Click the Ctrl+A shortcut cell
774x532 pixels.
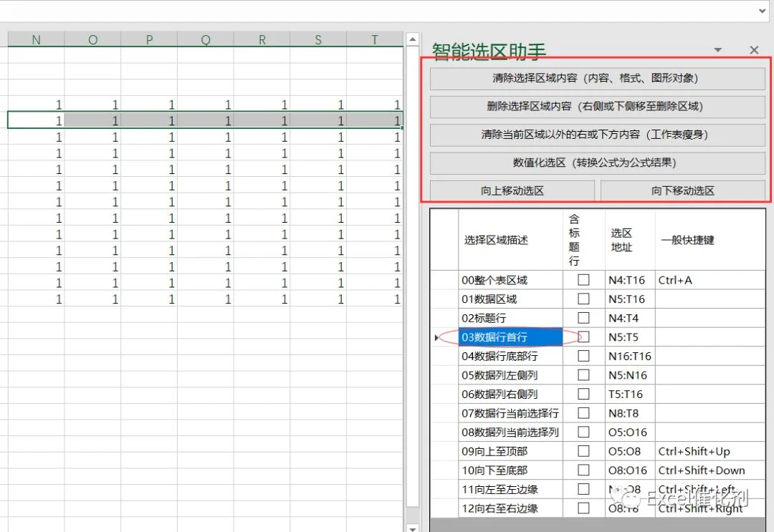[x=710, y=280]
